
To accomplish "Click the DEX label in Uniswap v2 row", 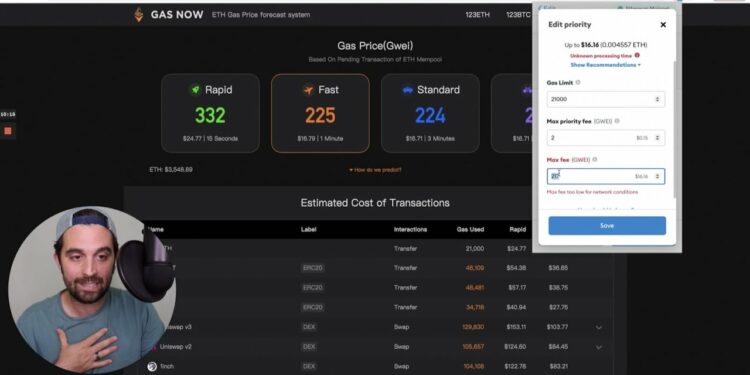I will (309, 347).
